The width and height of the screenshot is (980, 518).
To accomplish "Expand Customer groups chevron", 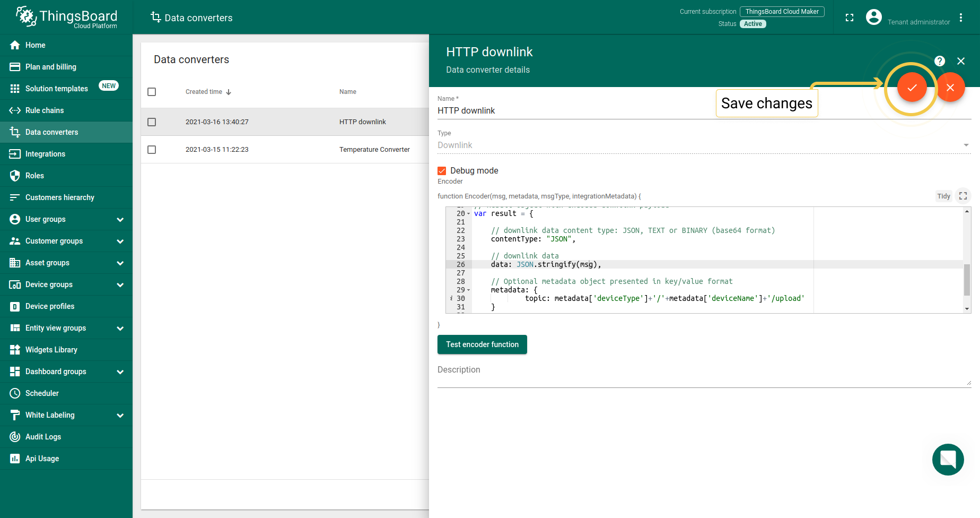I will (120, 241).
